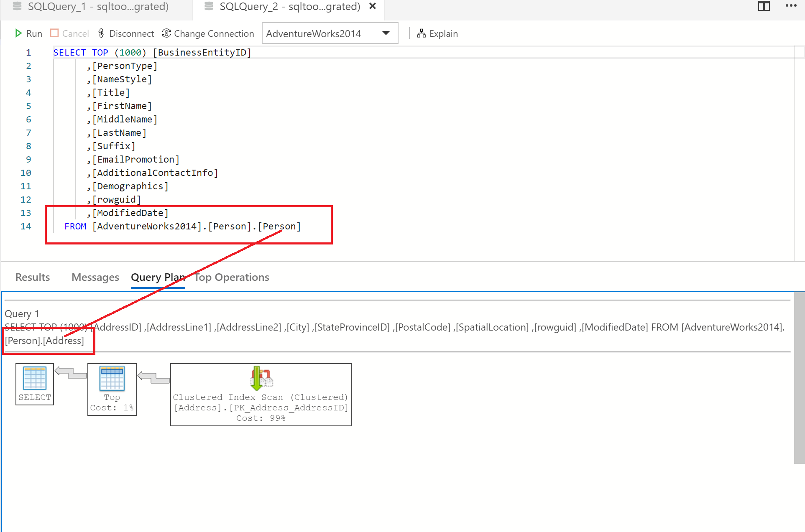Click the [AdditionalContactInfo] column text

click(155, 173)
